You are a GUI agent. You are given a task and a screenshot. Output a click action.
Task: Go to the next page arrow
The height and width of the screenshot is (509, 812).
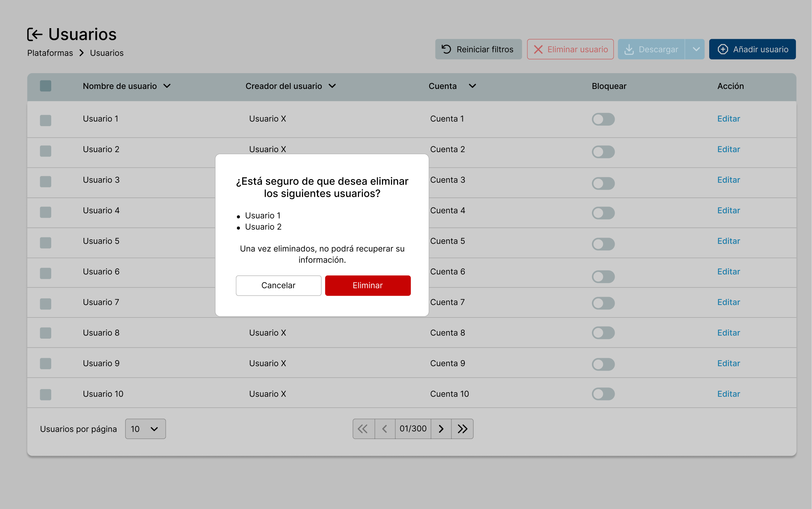[441, 429]
